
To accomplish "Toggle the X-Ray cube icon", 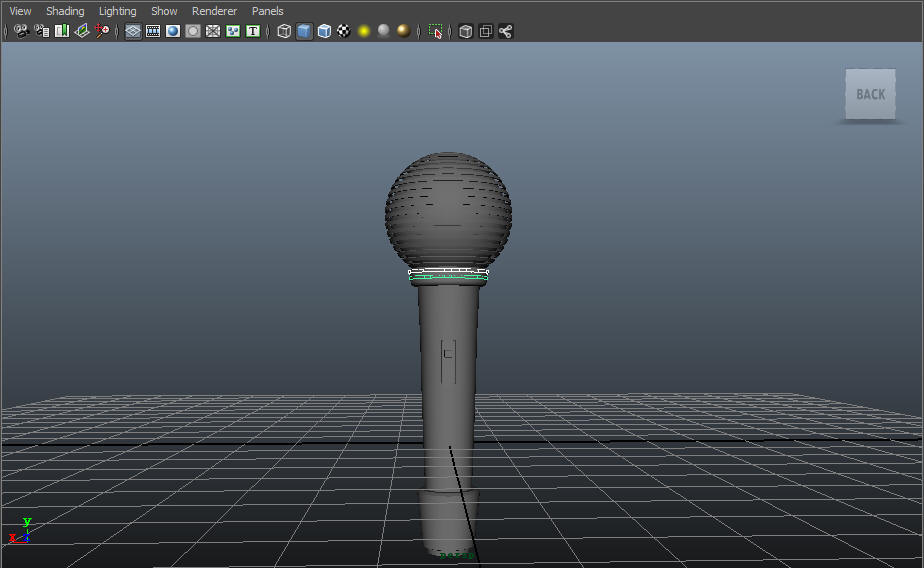I will pos(466,31).
